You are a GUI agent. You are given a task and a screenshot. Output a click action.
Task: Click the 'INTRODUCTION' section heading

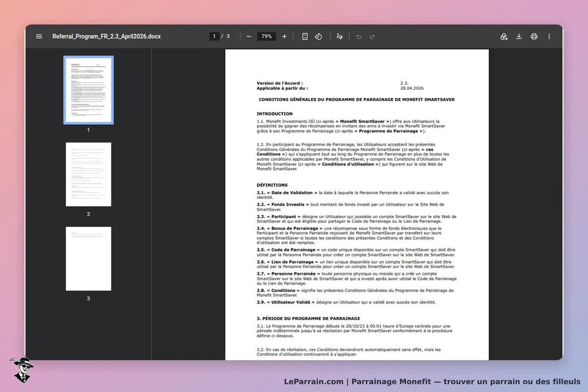coord(274,114)
